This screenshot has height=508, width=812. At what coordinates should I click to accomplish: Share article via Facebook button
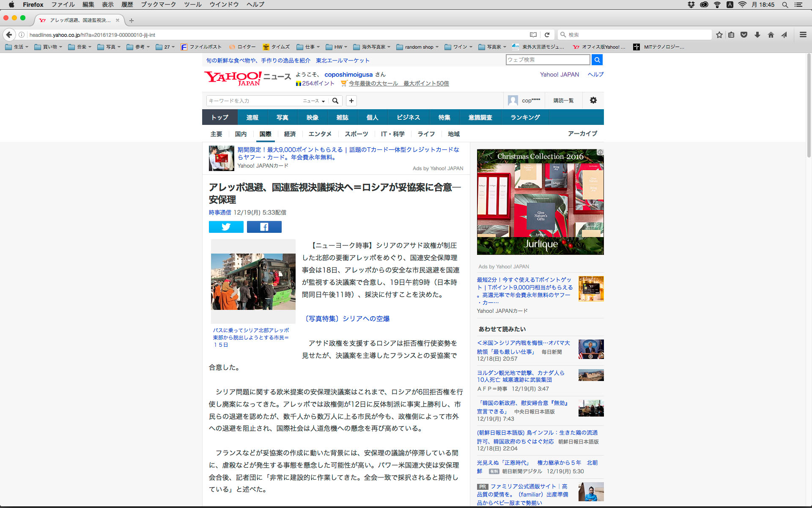click(264, 227)
